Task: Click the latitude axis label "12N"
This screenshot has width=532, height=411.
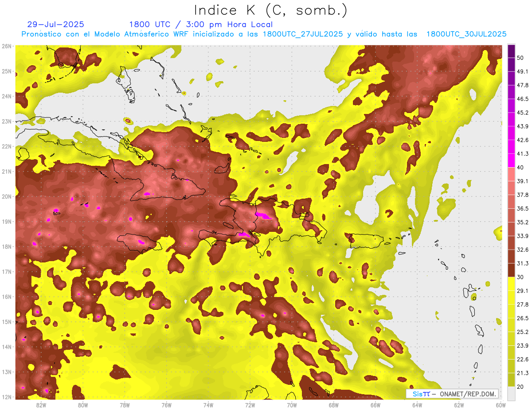Action: (x=7, y=397)
